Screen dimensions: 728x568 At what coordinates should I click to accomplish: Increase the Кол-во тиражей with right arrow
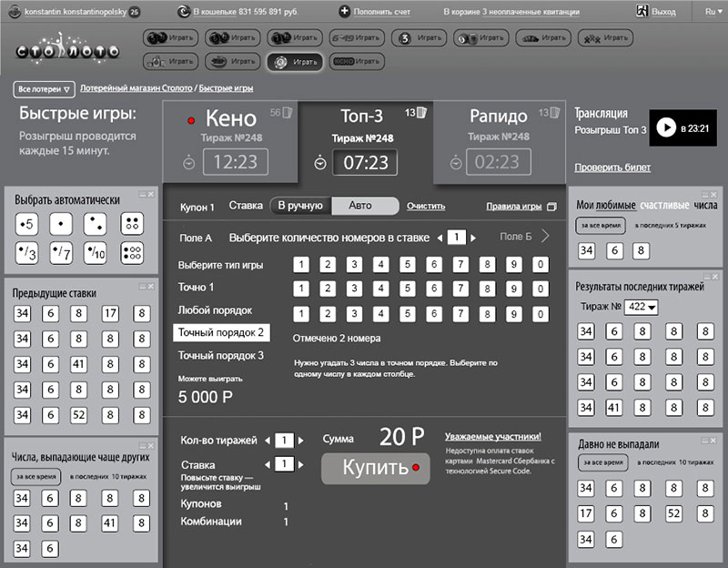[x=301, y=441]
